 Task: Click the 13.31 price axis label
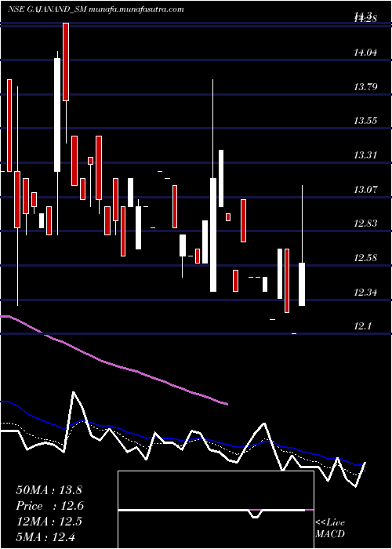(x=365, y=155)
